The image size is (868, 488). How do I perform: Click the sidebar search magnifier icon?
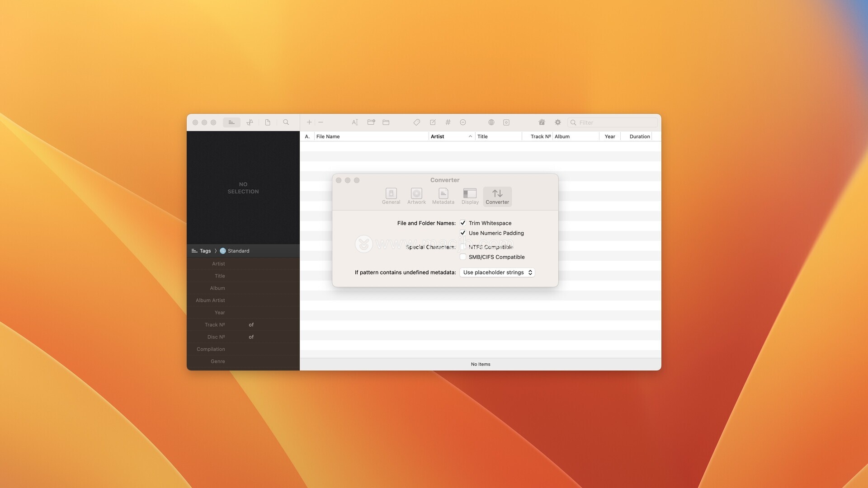[x=286, y=122]
